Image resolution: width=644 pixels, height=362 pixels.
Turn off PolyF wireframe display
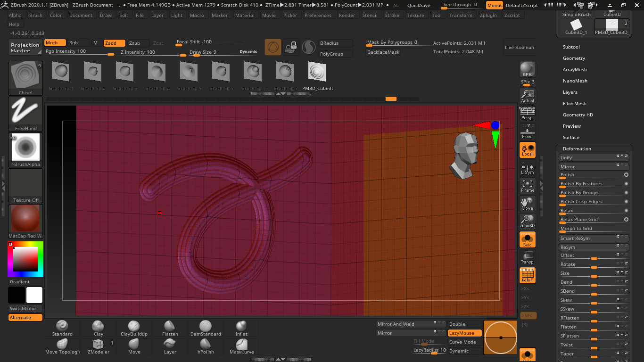coord(527,276)
